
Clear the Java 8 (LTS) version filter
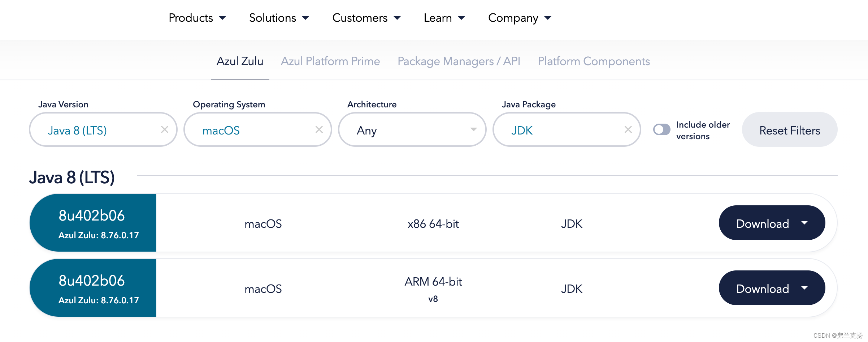coord(165,129)
